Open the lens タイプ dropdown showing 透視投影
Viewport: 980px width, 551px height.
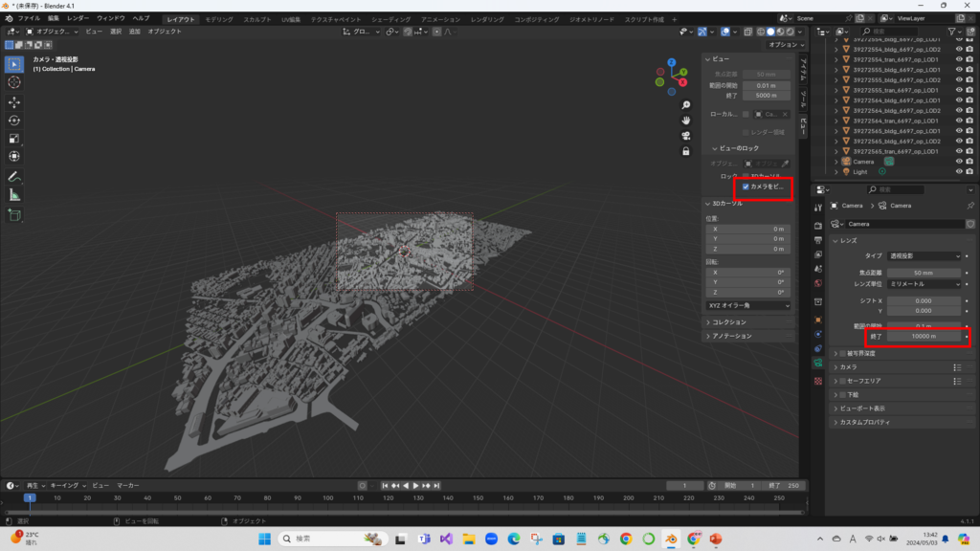[x=924, y=256]
